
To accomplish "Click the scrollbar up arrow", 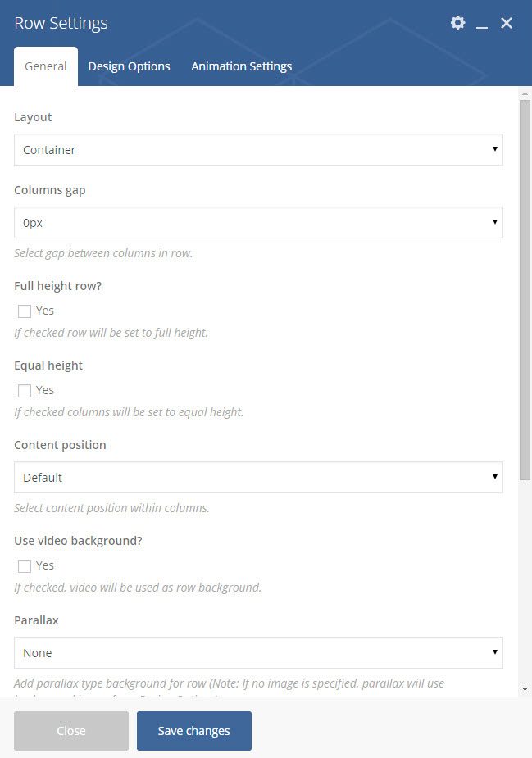I will coord(525,93).
